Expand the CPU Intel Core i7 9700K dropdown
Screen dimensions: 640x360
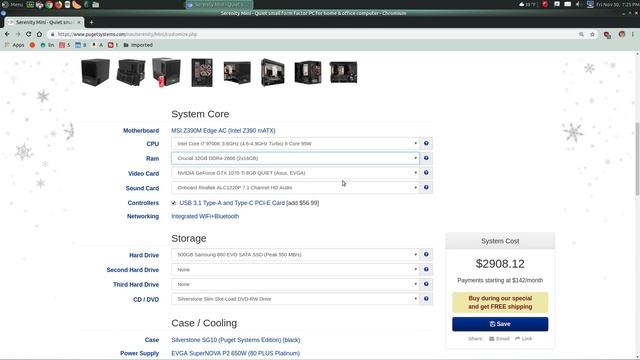coord(295,143)
